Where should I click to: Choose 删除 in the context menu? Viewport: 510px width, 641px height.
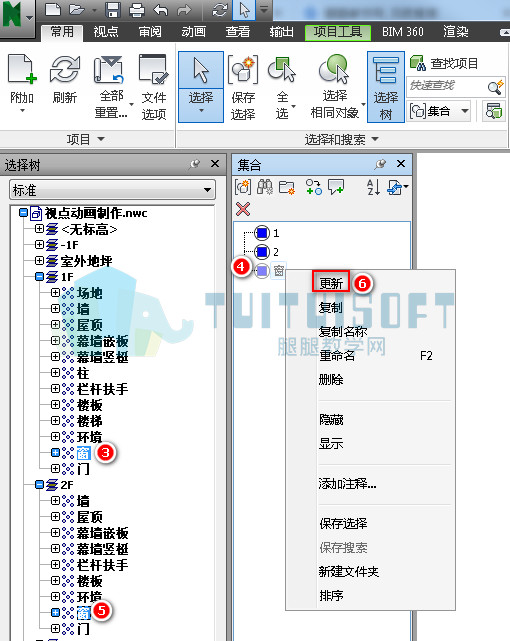[331, 379]
